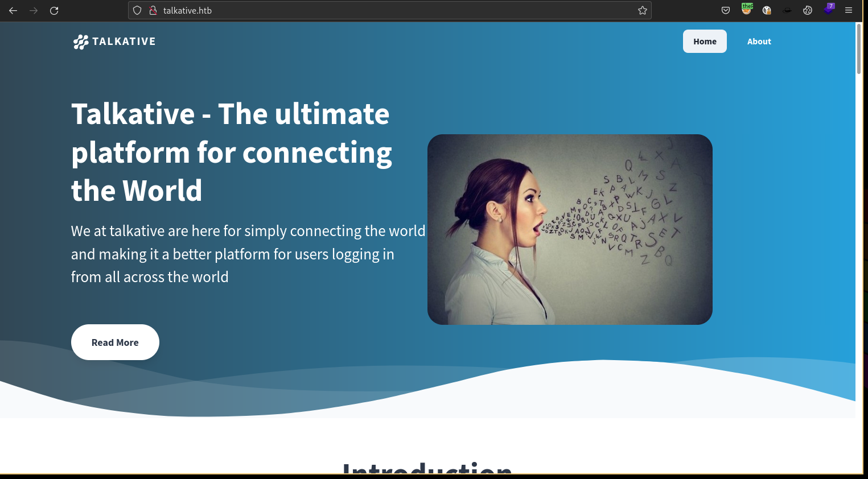Open the purple extension with badge 7
The width and height of the screenshot is (868, 479).
828,10
